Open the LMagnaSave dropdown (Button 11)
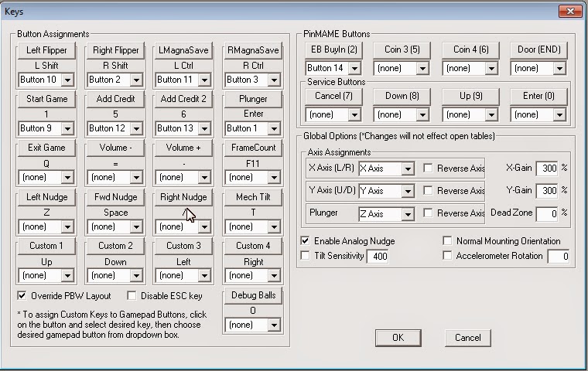588x371 pixels. [x=205, y=80]
